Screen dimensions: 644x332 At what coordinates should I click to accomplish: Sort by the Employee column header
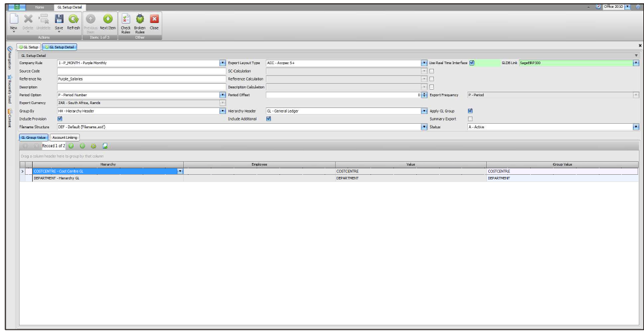tap(259, 164)
